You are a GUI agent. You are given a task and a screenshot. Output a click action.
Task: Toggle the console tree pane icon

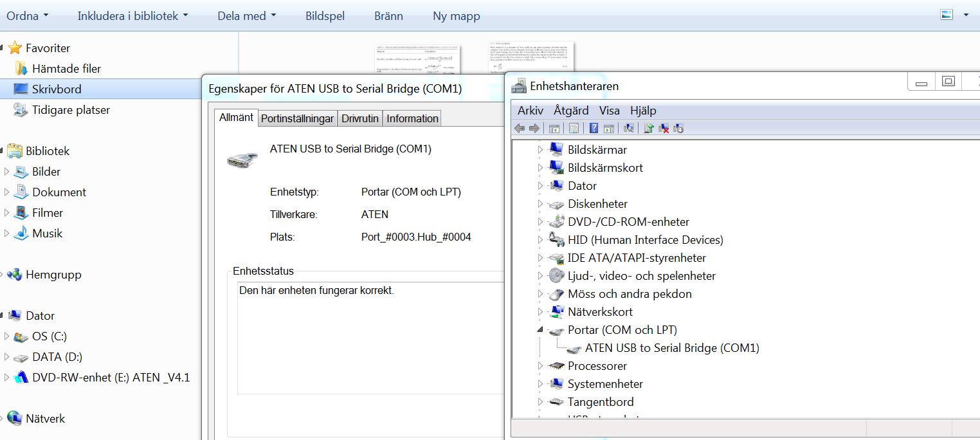pyautogui.click(x=554, y=128)
